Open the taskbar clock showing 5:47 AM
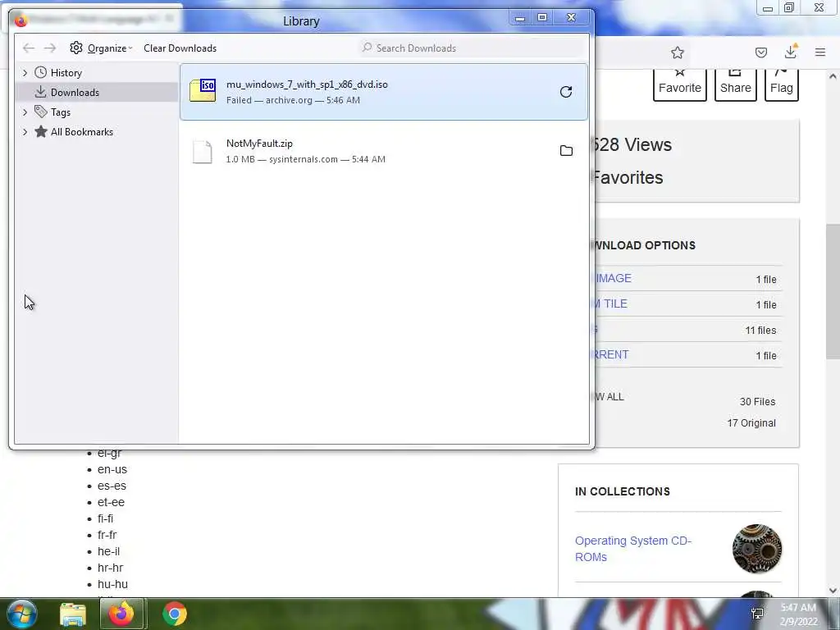This screenshot has width=840, height=630. tap(798, 614)
